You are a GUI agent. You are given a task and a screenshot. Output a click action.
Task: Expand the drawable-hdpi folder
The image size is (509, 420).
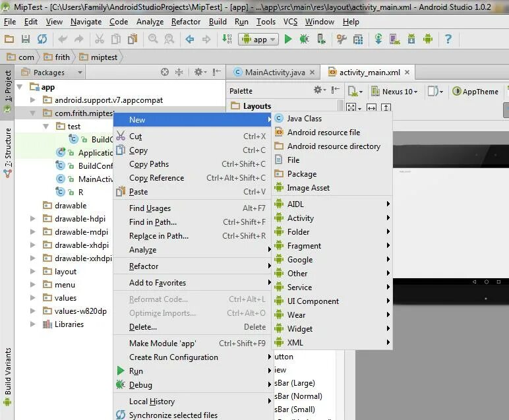pos(33,219)
